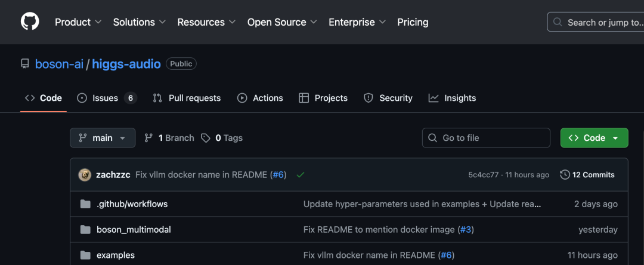644x265 pixels.
Task: Open the Insights tab
Action: pos(452,98)
